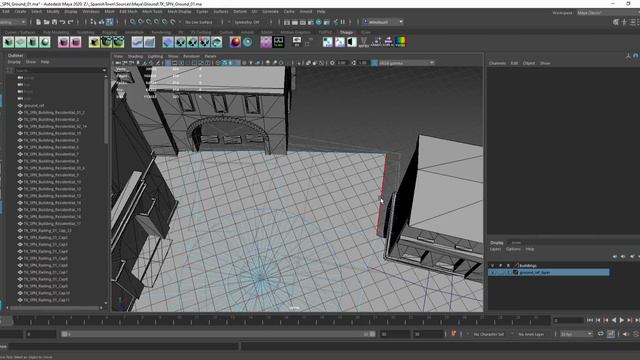Screen dimensions: 640x360
Task: Open the Layer Editor Options menu
Action: tap(513, 249)
